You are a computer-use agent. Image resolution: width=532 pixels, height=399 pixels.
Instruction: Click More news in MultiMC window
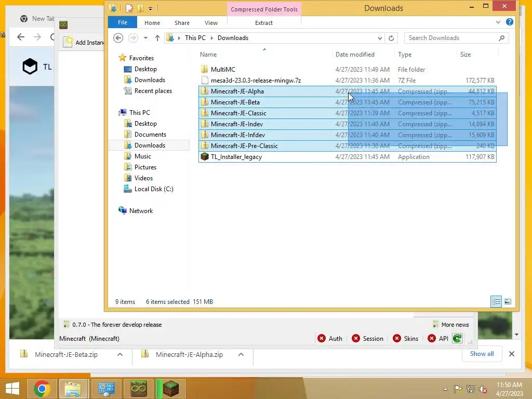click(x=451, y=325)
